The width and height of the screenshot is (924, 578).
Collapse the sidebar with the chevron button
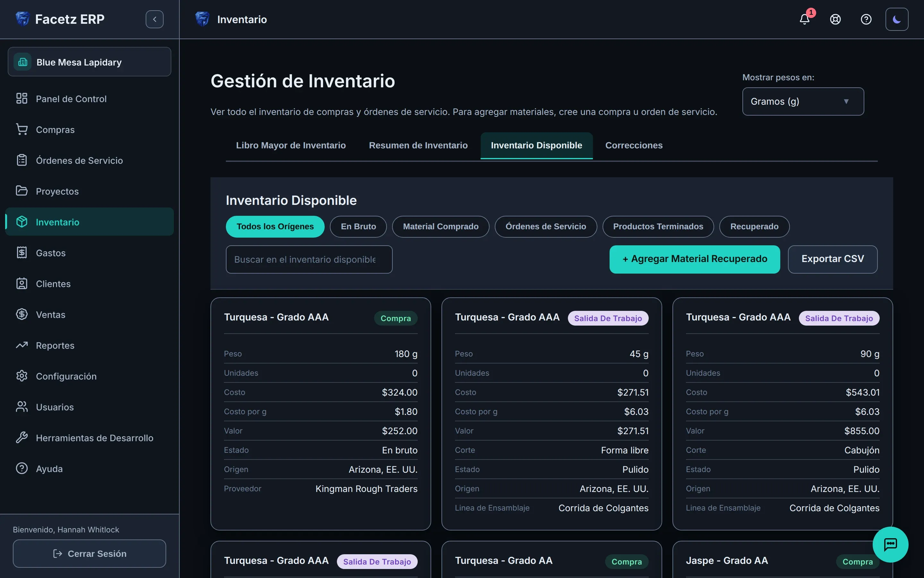click(x=155, y=19)
